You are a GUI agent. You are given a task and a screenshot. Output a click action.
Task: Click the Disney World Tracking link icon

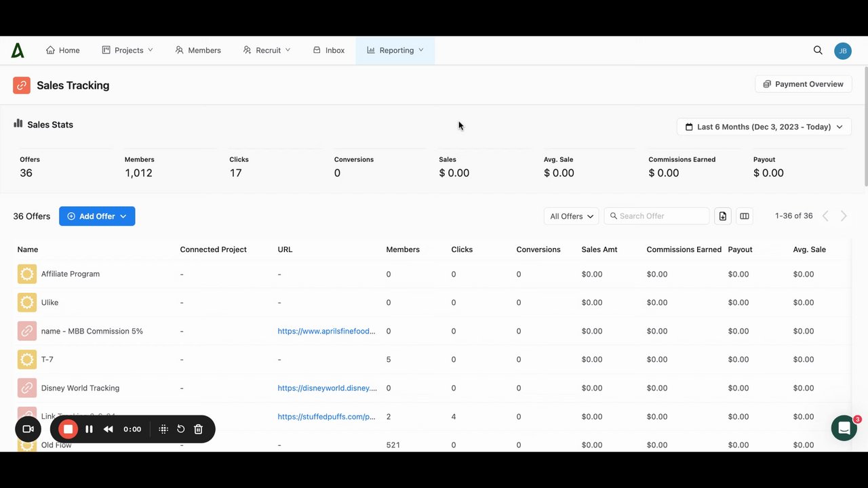27,388
